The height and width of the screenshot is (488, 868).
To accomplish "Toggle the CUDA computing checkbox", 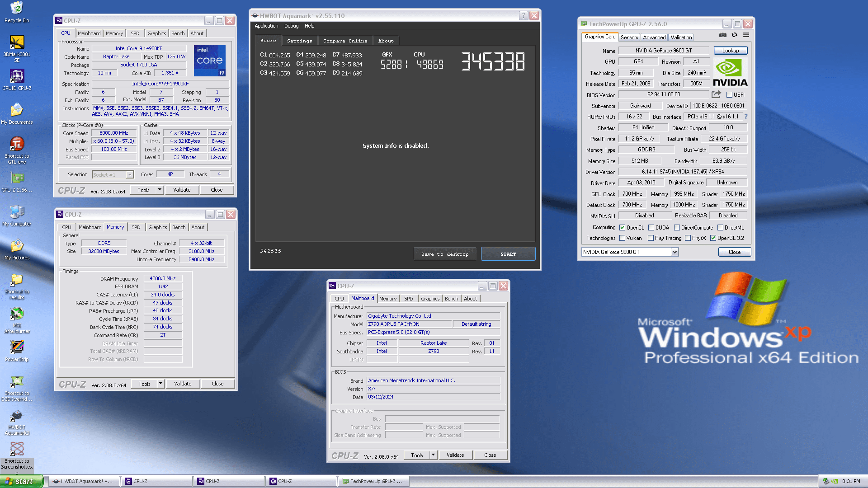I will (x=651, y=228).
